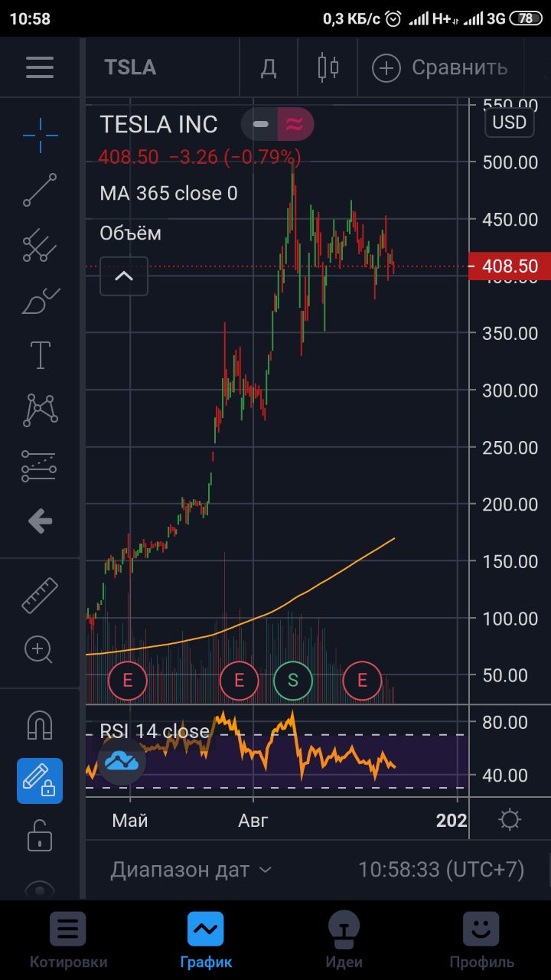Select the left arrow icon tool
The height and width of the screenshot is (980, 551).
pyautogui.click(x=40, y=521)
